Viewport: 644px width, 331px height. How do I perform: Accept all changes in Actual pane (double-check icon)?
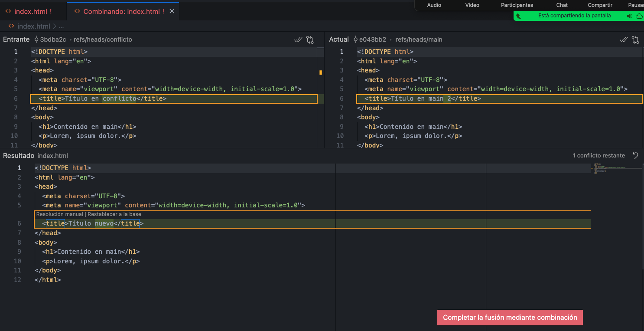pyautogui.click(x=624, y=39)
